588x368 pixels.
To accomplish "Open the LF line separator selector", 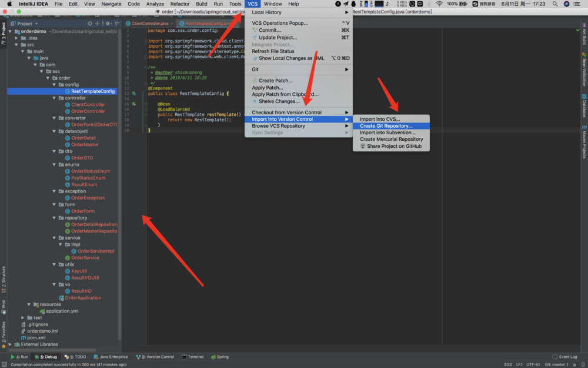I will click(x=519, y=364).
